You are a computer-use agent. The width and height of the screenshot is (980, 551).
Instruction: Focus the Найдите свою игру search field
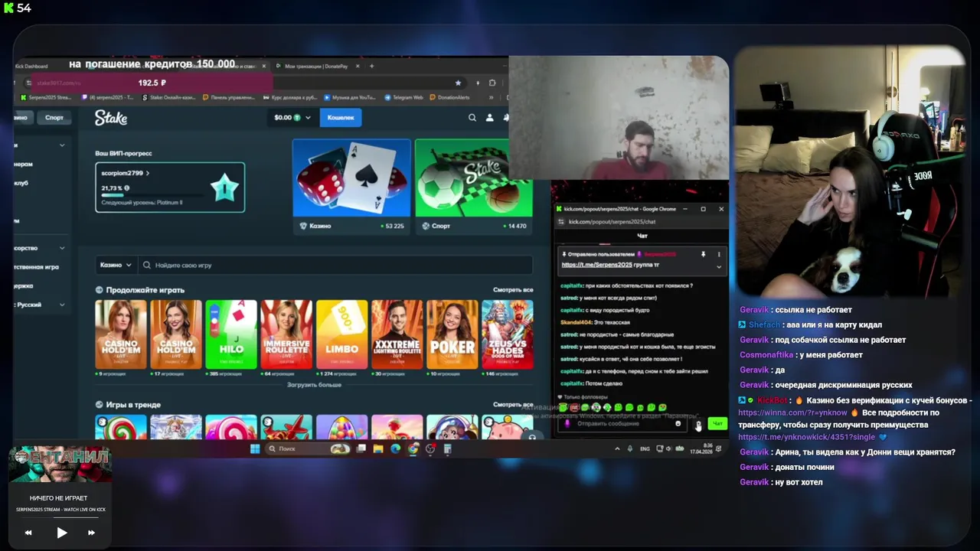click(x=337, y=265)
